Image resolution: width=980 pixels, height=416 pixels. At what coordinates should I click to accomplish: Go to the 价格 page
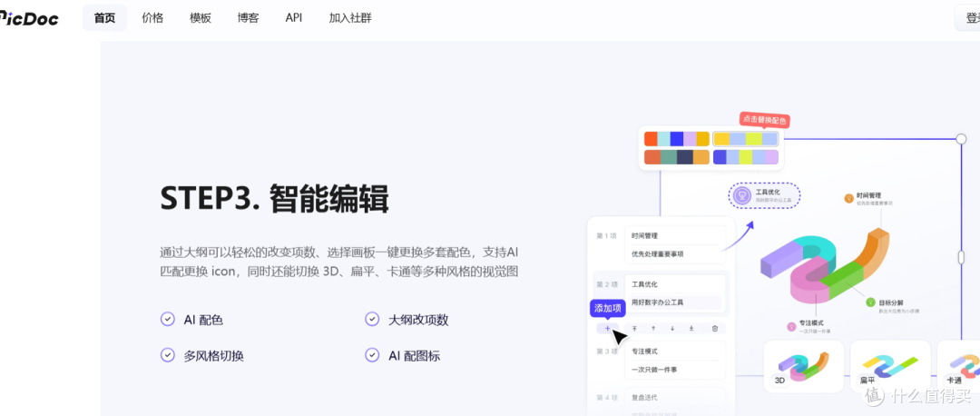pos(152,17)
